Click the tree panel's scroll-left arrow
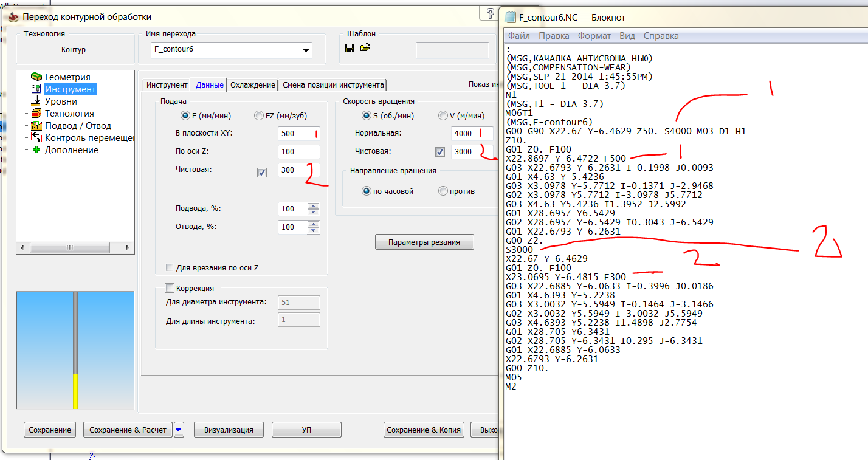The image size is (868, 460). tap(22, 247)
